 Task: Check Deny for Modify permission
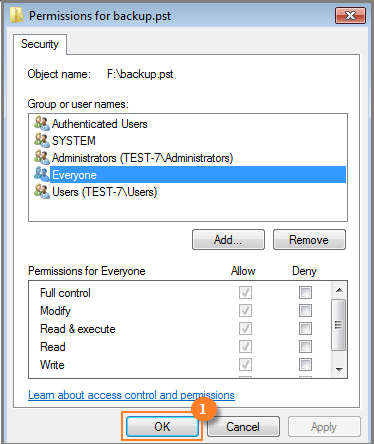305,311
